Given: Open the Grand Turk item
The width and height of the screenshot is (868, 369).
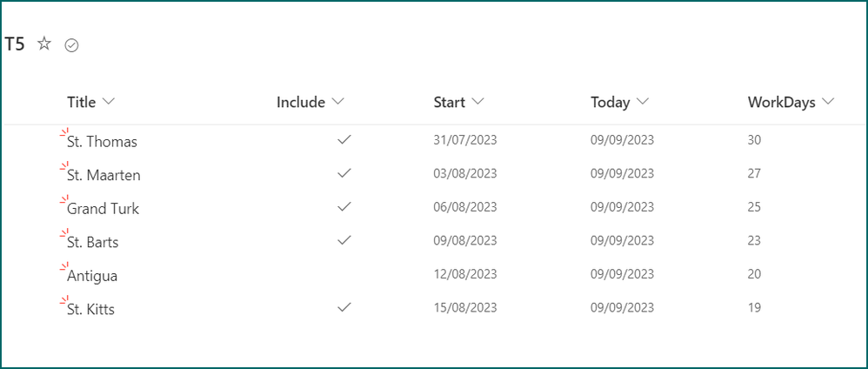Looking at the screenshot, I should (103, 209).
